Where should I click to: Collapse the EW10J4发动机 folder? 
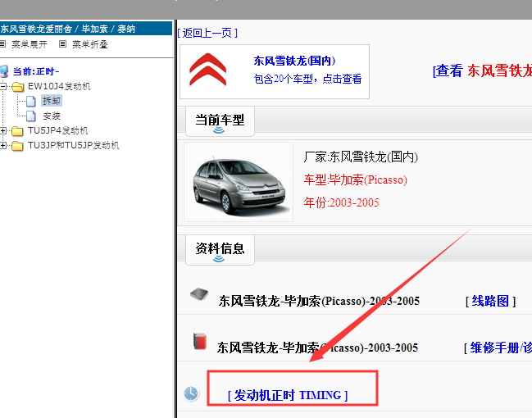(3, 87)
